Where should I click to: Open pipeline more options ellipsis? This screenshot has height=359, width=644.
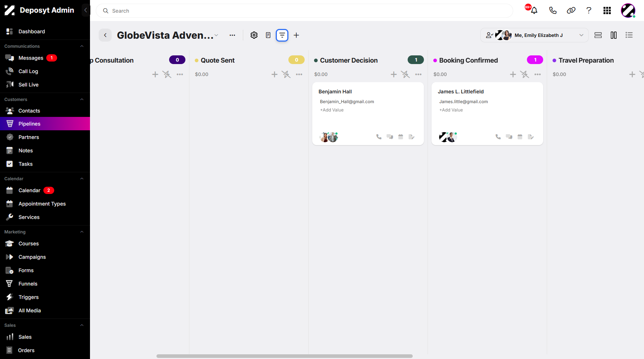232,35
